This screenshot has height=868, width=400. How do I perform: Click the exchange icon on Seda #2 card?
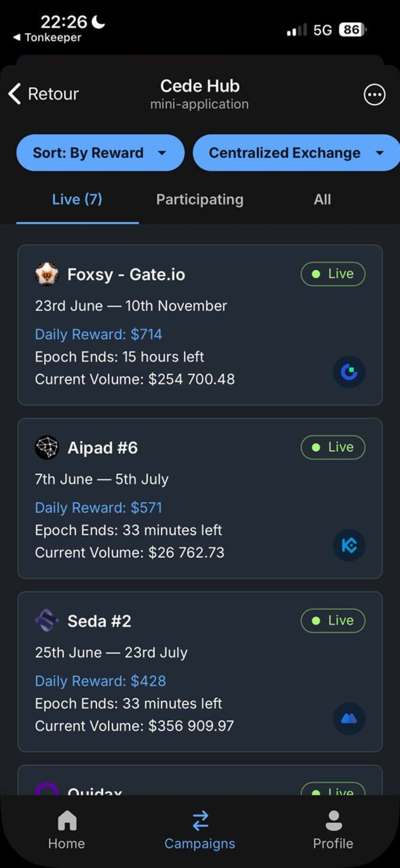pyautogui.click(x=349, y=719)
